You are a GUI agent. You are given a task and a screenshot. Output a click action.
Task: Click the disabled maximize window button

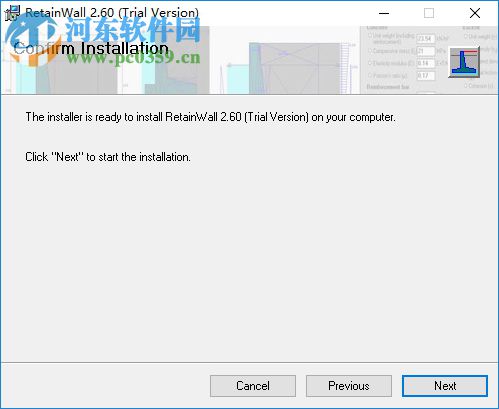point(429,13)
